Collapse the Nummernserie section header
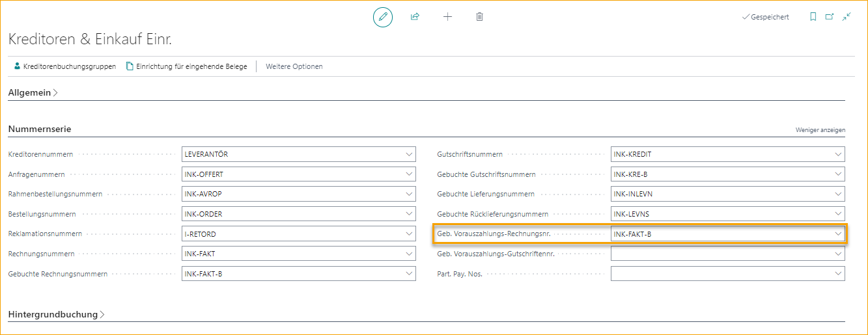868x335 pixels. tap(40, 129)
